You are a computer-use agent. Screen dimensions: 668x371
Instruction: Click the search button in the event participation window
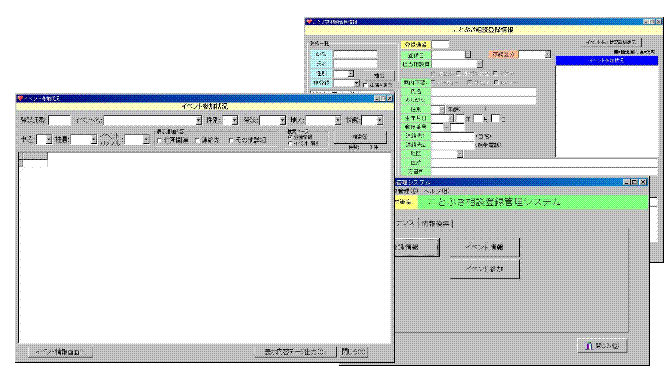360,137
